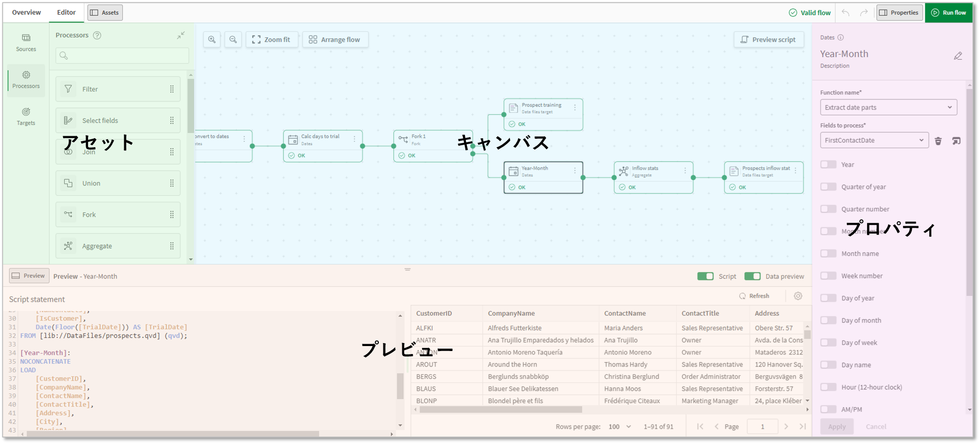Click the zoom out magnifier icon

(233, 39)
